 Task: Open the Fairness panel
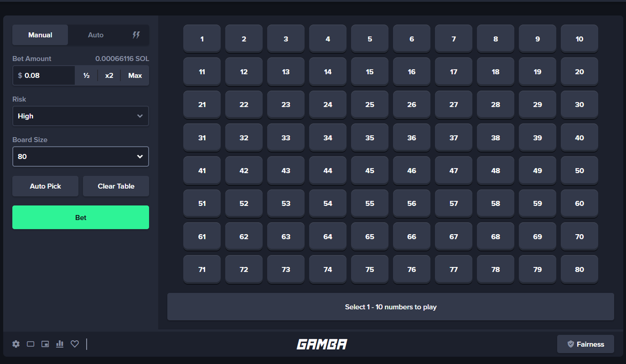pos(585,344)
